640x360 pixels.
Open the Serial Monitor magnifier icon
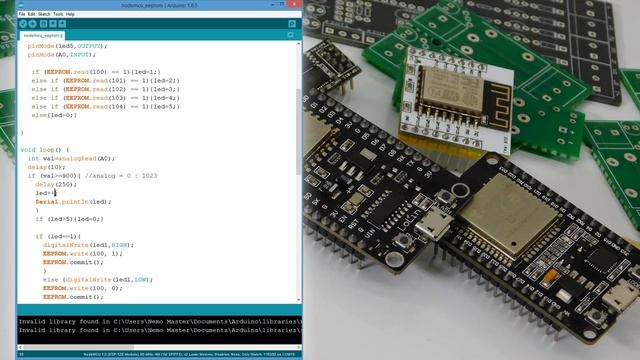[292, 24]
